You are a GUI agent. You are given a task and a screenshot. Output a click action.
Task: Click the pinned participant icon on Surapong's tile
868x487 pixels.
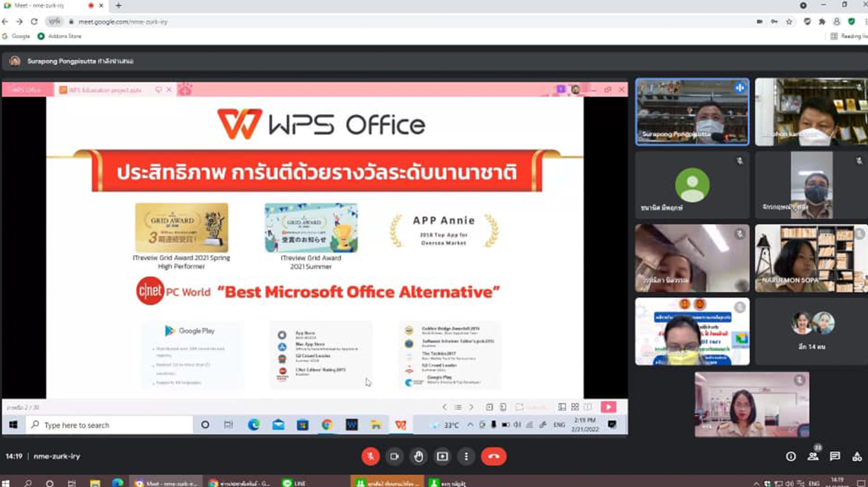739,88
